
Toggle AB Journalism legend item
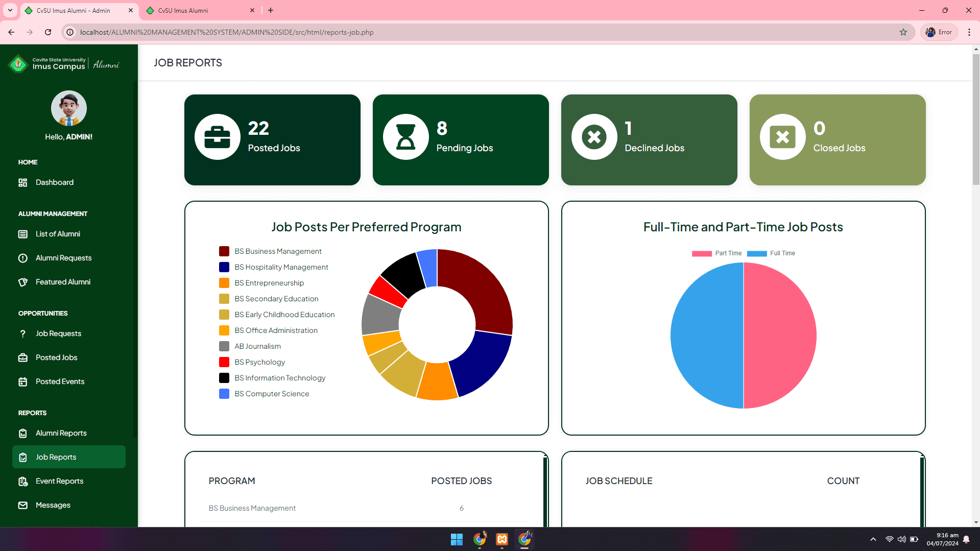[250, 346]
